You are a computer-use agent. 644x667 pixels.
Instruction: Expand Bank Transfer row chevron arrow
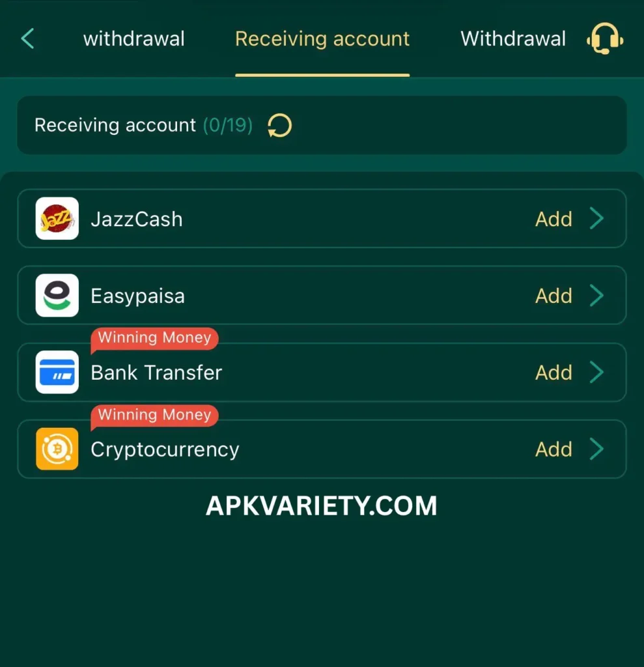point(596,372)
